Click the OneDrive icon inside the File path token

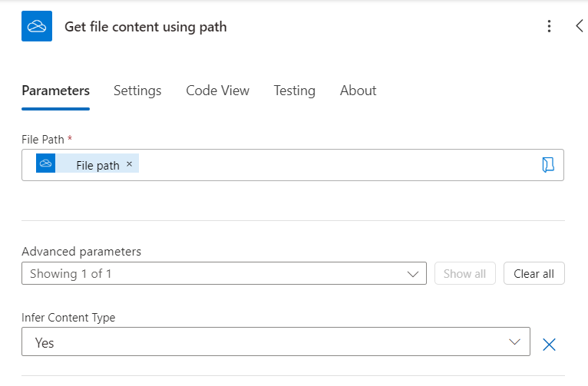[46, 163]
